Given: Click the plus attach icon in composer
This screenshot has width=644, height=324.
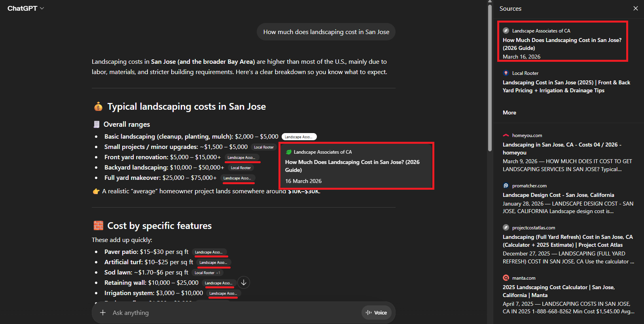Looking at the screenshot, I should click(103, 313).
